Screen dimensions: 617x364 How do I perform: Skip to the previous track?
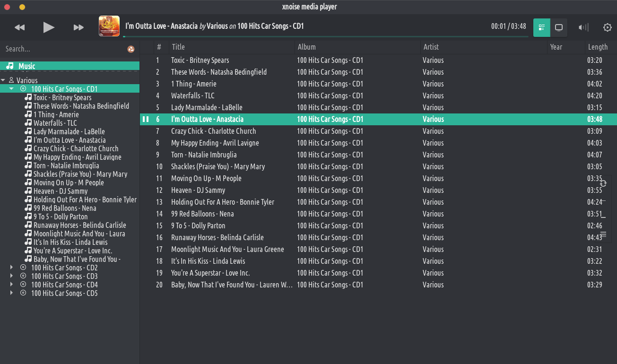pyautogui.click(x=19, y=27)
